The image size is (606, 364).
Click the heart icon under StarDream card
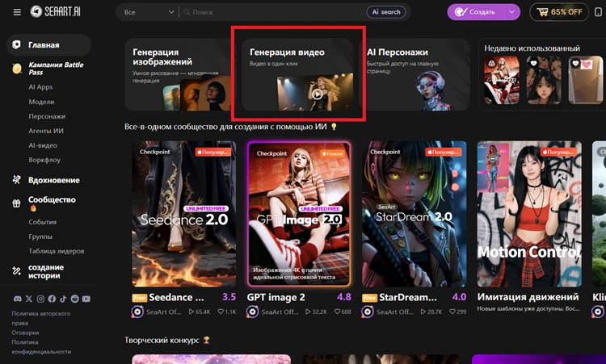[x=452, y=312]
